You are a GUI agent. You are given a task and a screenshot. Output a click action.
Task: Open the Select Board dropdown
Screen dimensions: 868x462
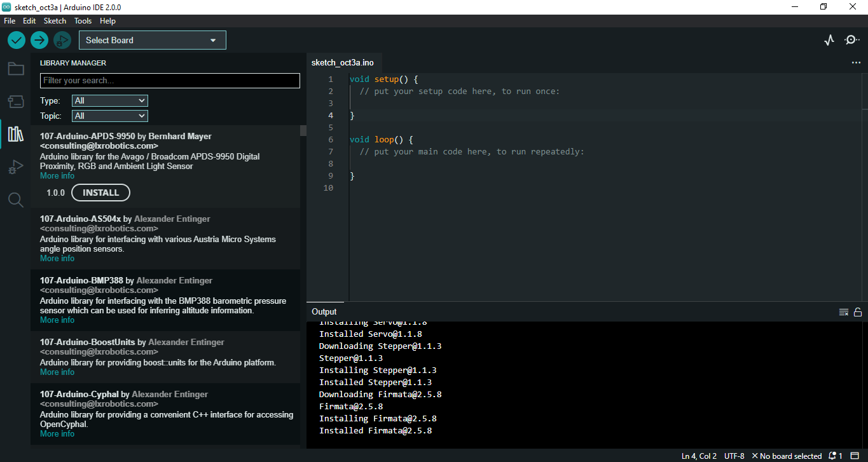pos(153,40)
